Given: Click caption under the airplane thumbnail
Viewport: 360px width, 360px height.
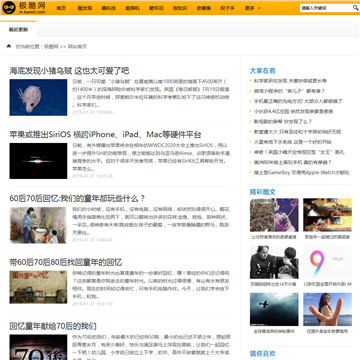Looking at the screenshot, I should 274,331.
